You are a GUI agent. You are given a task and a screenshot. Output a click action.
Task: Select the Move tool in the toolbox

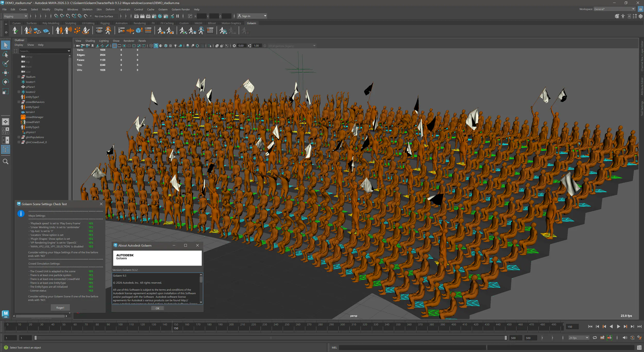click(x=5, y=73)
